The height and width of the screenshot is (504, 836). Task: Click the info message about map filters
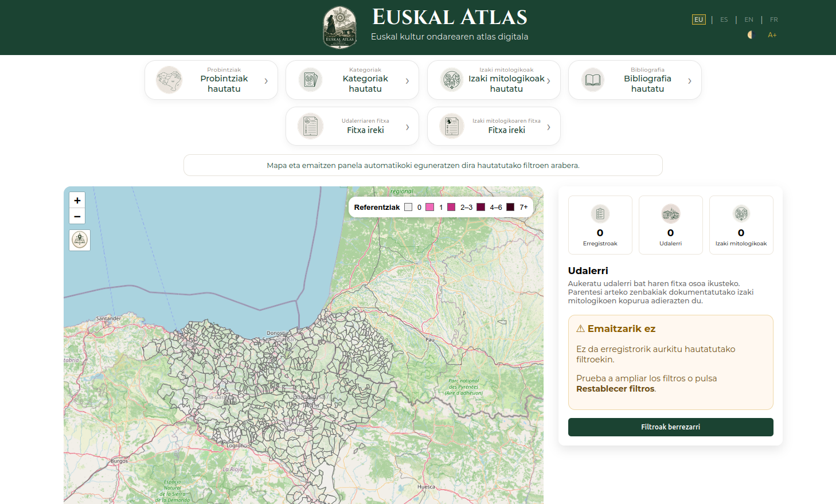pyautogui.click(x=423, y=165)
